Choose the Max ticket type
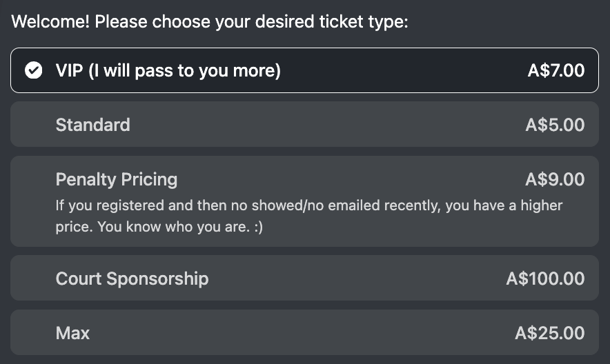 pos(304,334)
